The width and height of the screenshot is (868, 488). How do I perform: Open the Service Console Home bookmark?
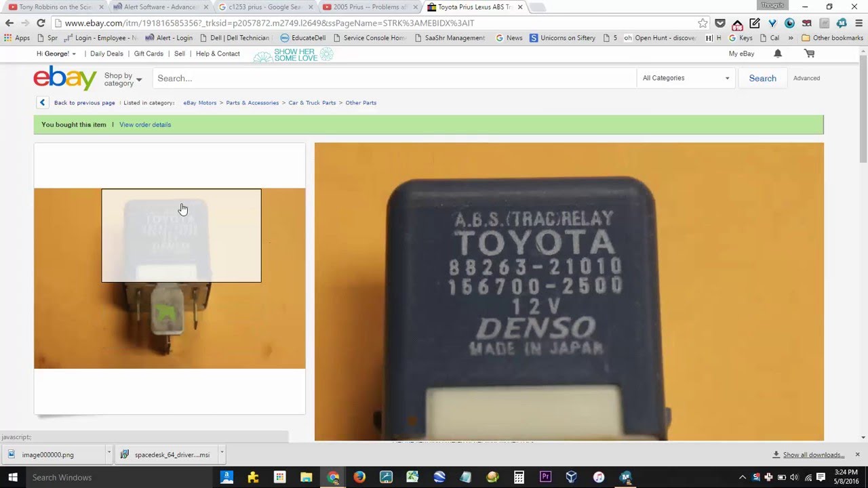(x=370, y=38)
